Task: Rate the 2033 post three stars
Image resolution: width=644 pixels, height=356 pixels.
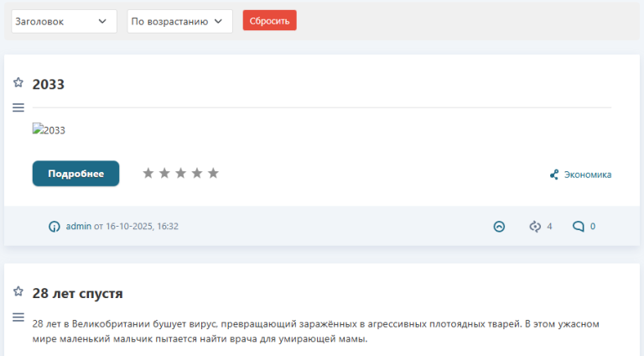Action: pos(180,173)
